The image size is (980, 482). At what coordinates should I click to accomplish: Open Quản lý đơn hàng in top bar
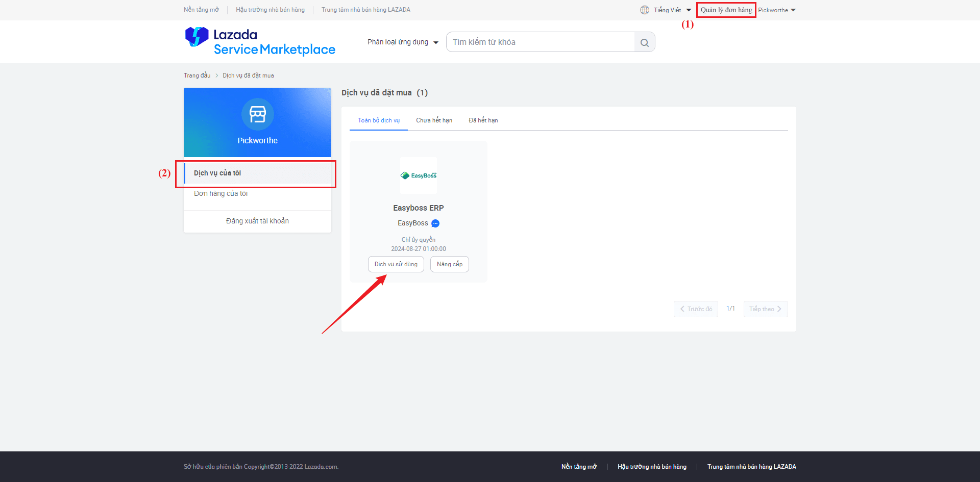click(x=726, y=10)
